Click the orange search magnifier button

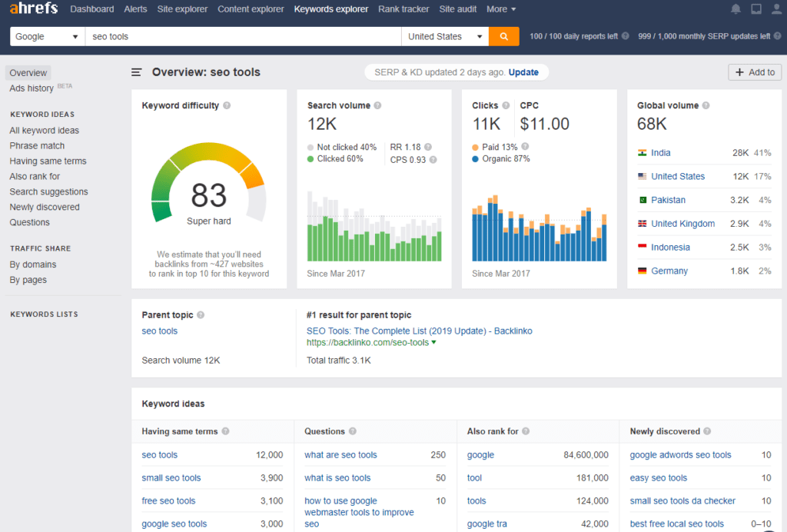tap(504, 37)
